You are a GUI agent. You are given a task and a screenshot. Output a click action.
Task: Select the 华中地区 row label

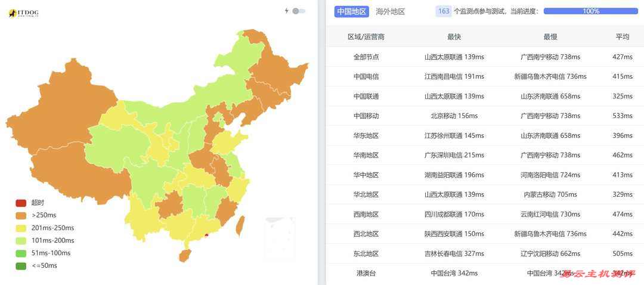366,175
